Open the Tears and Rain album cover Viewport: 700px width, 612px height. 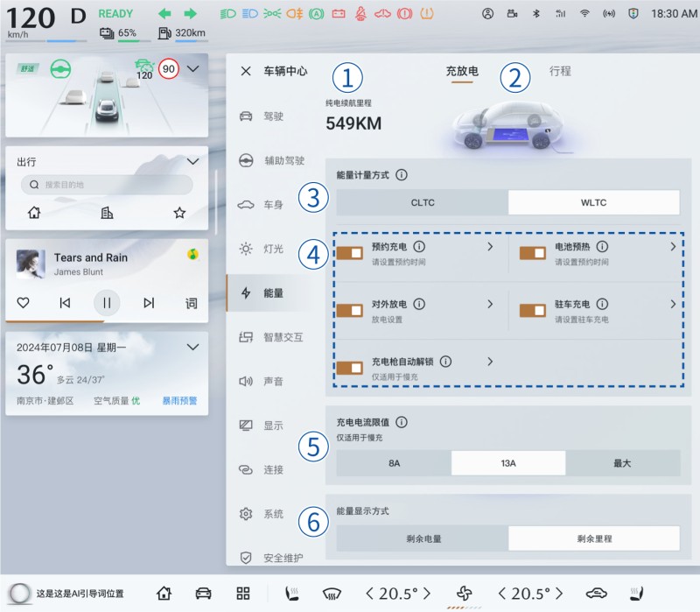tap(31, 264)
